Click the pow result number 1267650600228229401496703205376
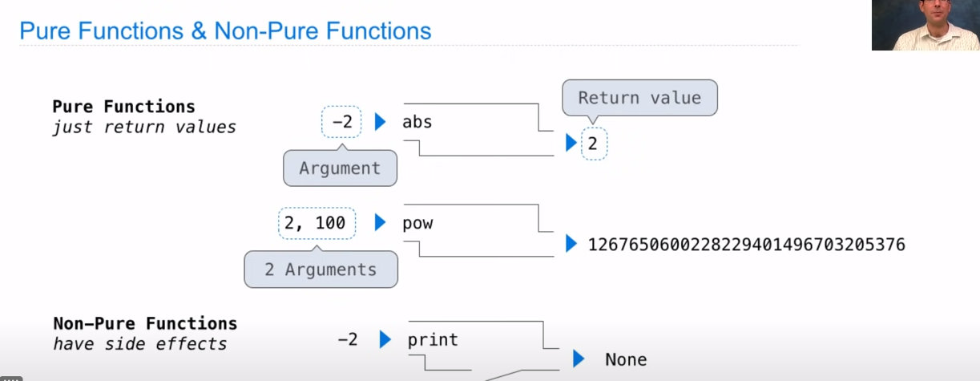 coord(746,244)
